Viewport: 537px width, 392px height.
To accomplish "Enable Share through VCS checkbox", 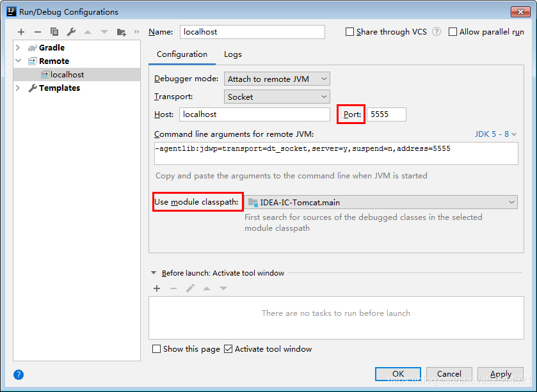I will point(349,32).
